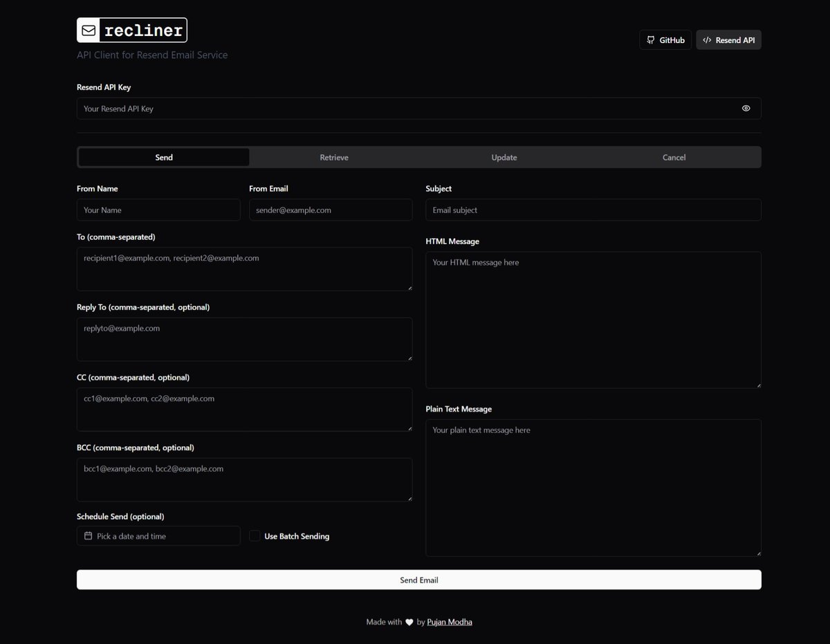Viewport: 830px width, 644px height.
Task: Click the recliner envelope logo icon
Action: (89, 30)
